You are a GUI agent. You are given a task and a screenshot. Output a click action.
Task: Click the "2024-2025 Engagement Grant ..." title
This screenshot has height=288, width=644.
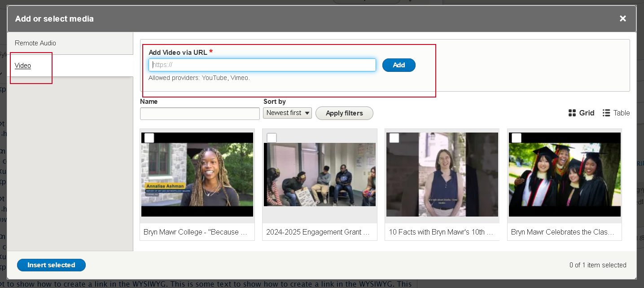(x=318, y=232)
